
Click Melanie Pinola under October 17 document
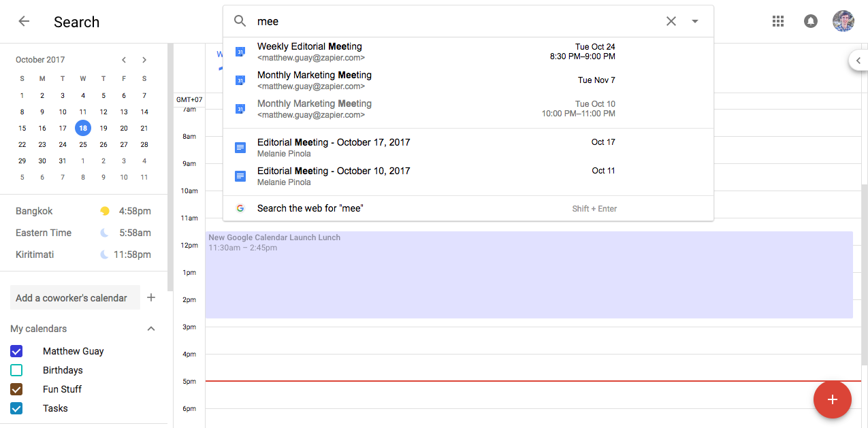[284, 154]
